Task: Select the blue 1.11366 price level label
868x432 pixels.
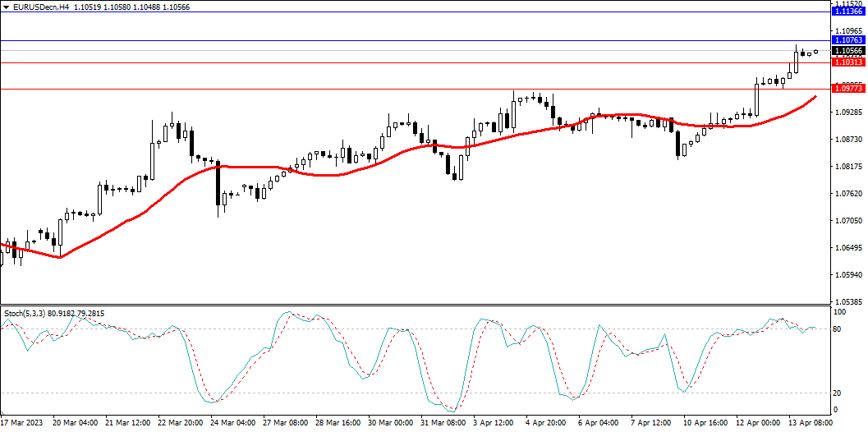Action: tap(850, 11)
